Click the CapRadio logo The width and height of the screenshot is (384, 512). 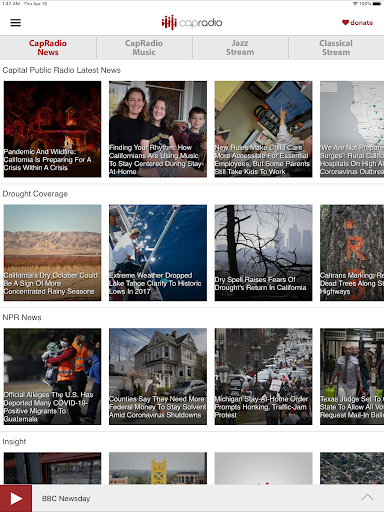pos(192,23)
